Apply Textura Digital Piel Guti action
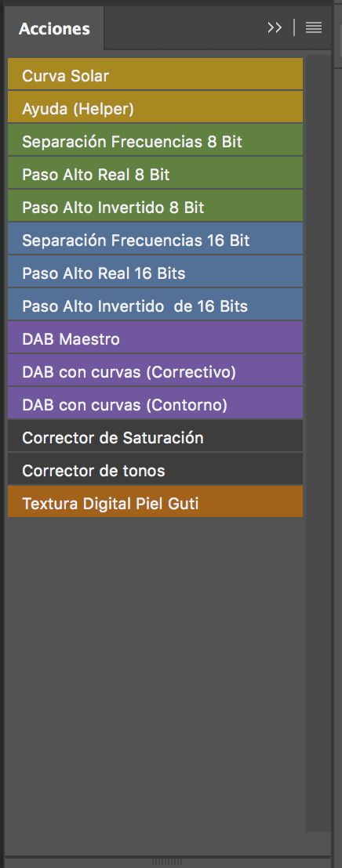342x868 pixels. coord(155,501)
